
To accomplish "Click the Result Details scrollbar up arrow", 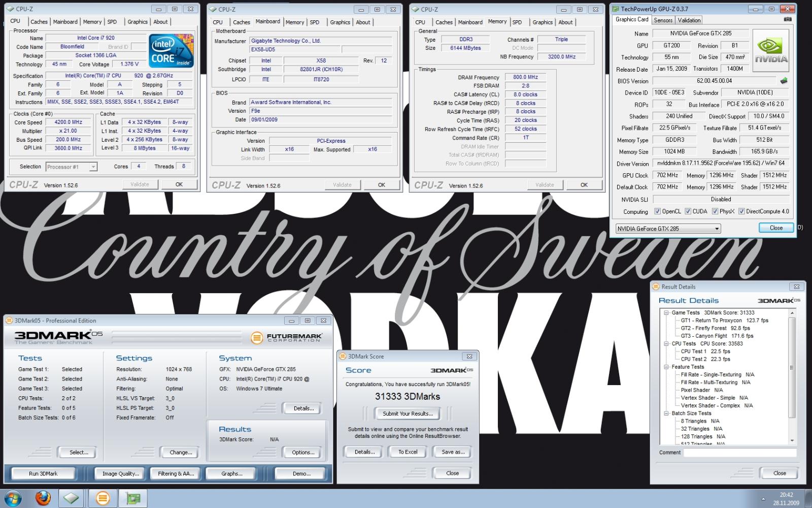I will pyautogui.click(x=792, y=313).
